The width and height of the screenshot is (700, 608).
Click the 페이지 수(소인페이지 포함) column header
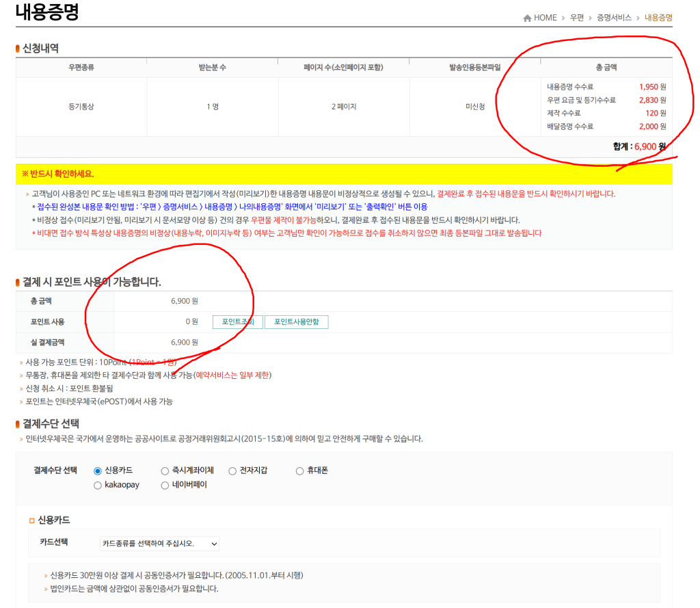click(343, 68)
